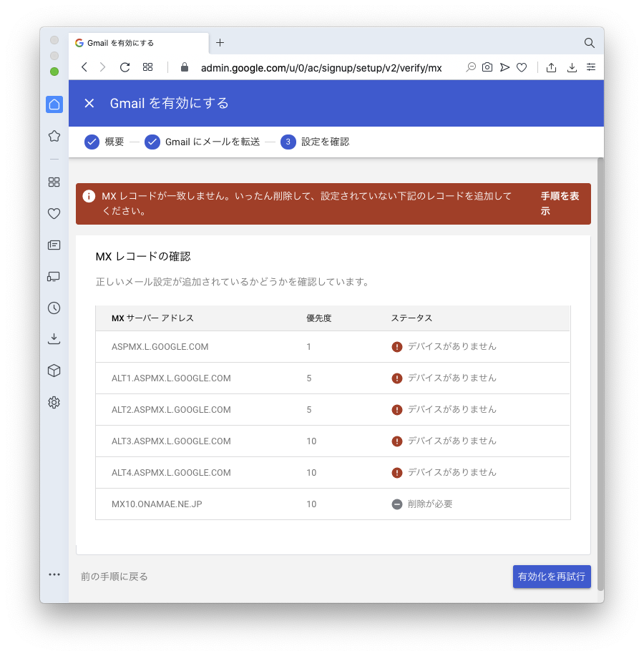
Task: Click the 手順を表示 link in the red banner
Action: (x=560, y=203)
